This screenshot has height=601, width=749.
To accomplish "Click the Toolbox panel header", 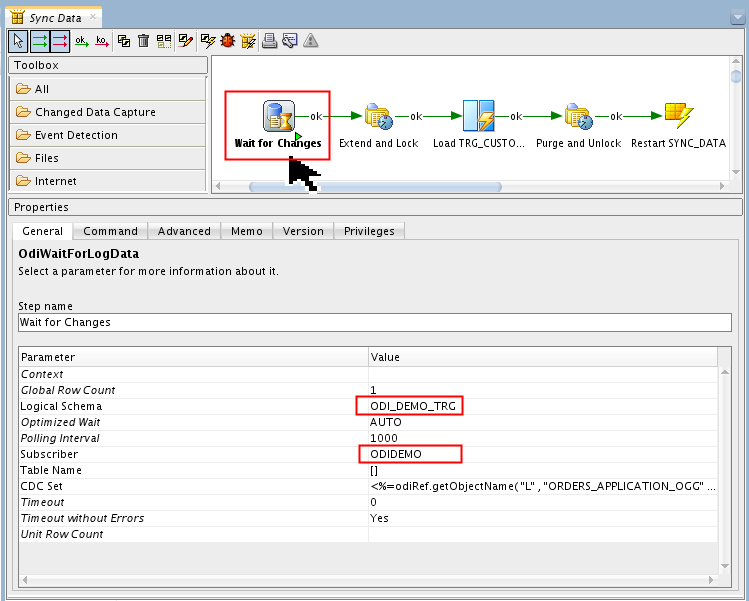I will 108,65.
